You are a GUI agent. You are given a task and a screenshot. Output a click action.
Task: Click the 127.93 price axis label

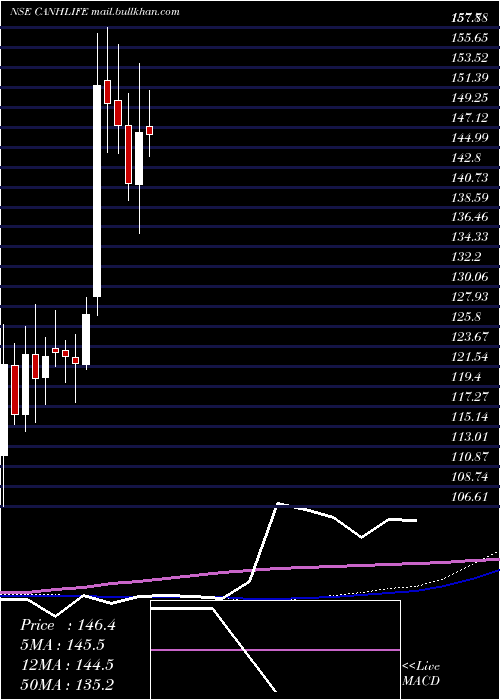pos(469,297)
